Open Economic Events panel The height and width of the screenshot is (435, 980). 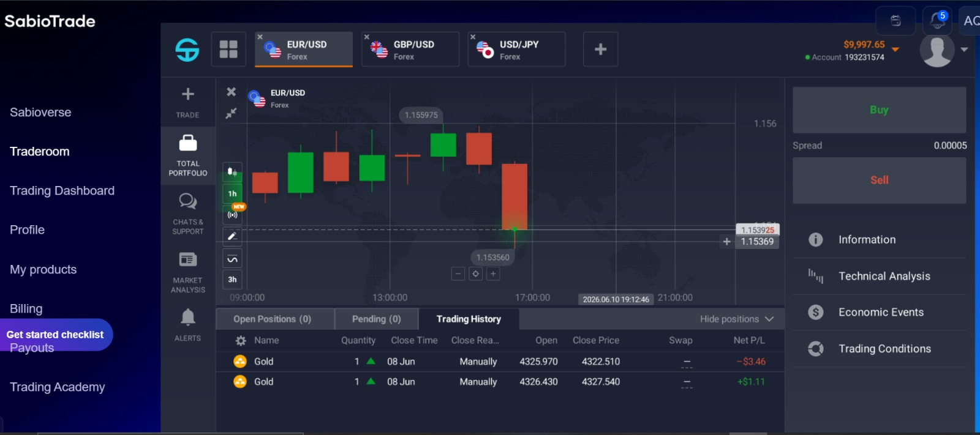tap(880, 312)
